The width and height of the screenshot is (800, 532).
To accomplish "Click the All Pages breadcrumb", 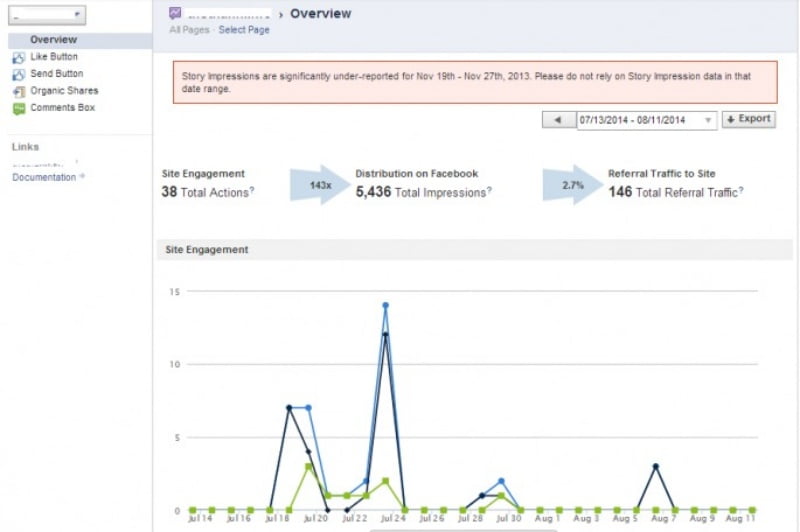I will 189,30.
